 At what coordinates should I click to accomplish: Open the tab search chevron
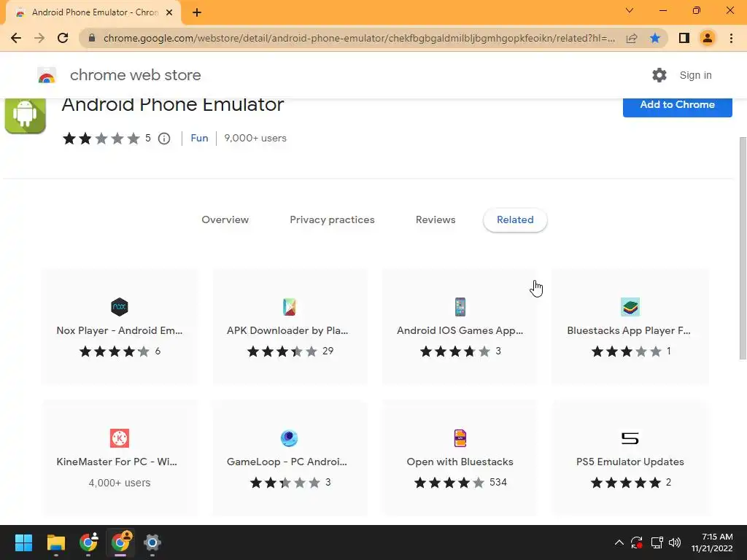point(630,10)
